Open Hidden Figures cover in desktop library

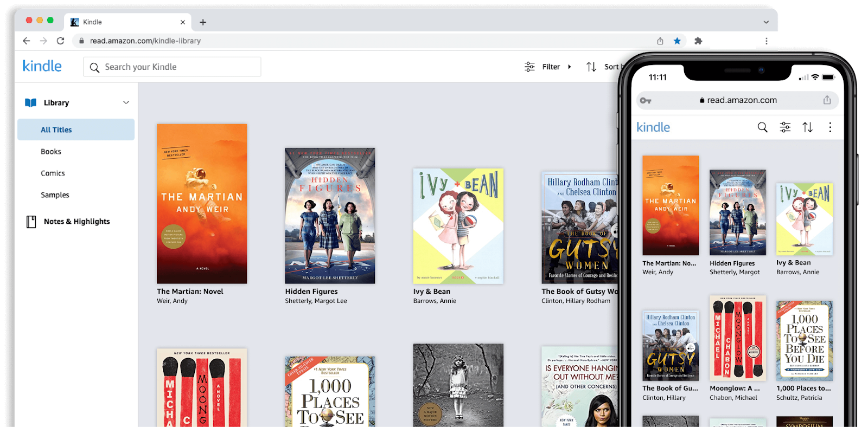click(x=330, y=216)
